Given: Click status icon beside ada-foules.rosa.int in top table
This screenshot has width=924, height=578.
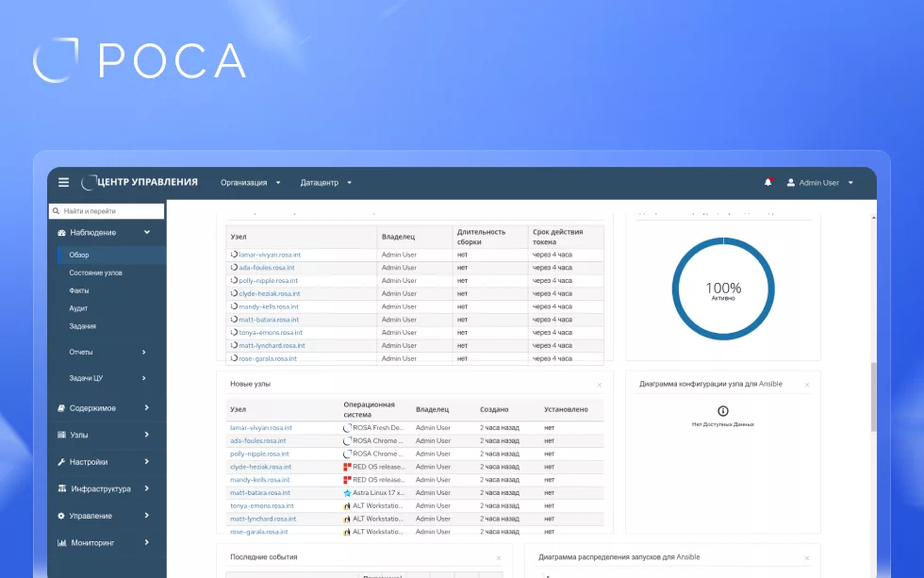Looking at the screenshot, I should 234,268.
